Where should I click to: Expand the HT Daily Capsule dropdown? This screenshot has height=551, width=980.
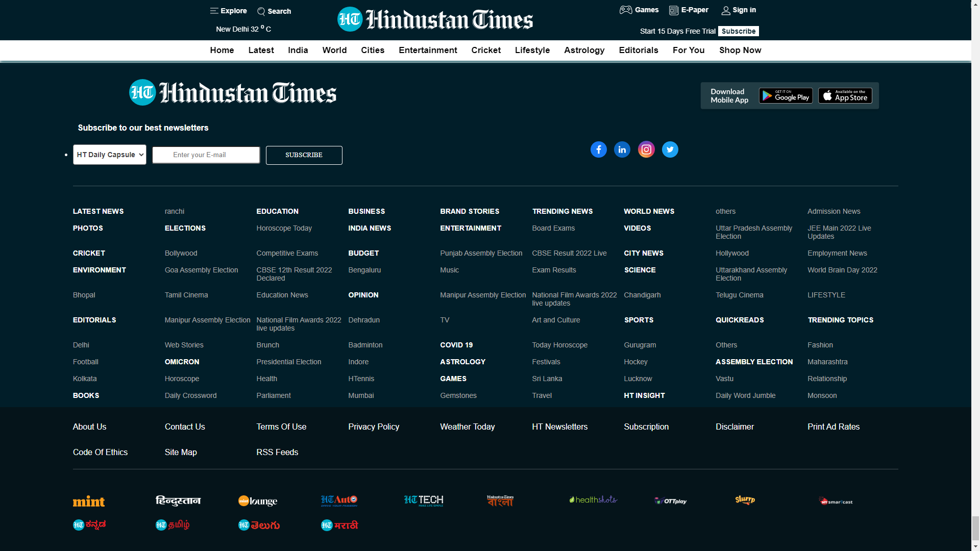click(x=110, y=155)
